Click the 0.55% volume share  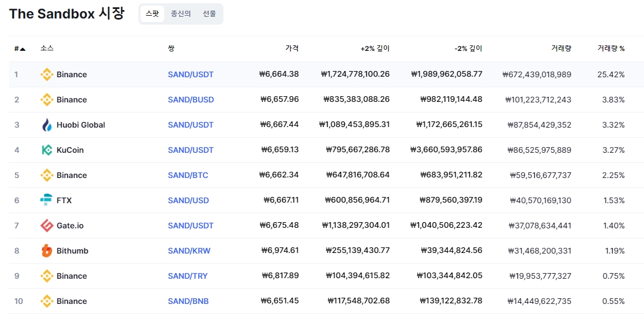click(614, 301)
